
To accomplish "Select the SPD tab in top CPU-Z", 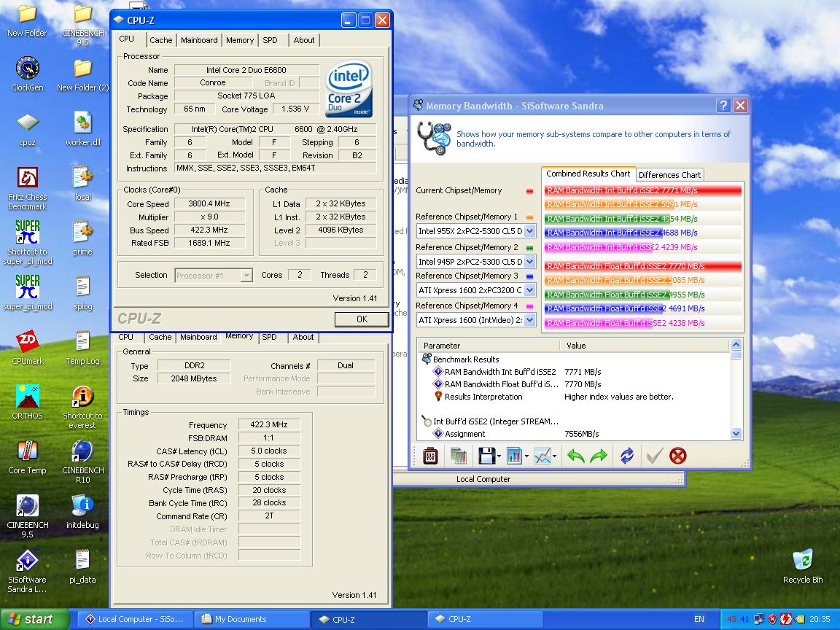I will coord(270,40).
